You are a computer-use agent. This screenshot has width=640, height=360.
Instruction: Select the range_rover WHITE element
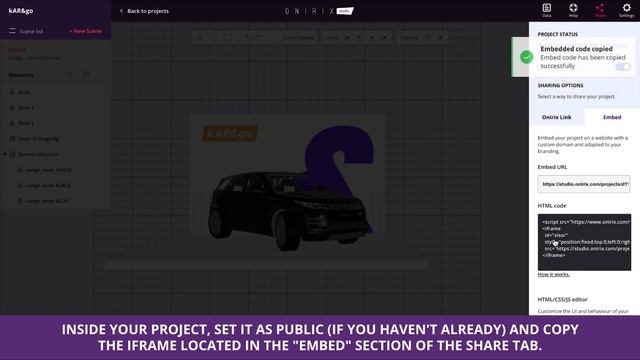48,170
